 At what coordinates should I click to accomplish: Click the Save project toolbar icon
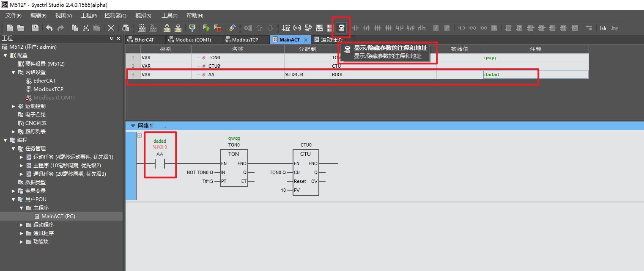35,28
